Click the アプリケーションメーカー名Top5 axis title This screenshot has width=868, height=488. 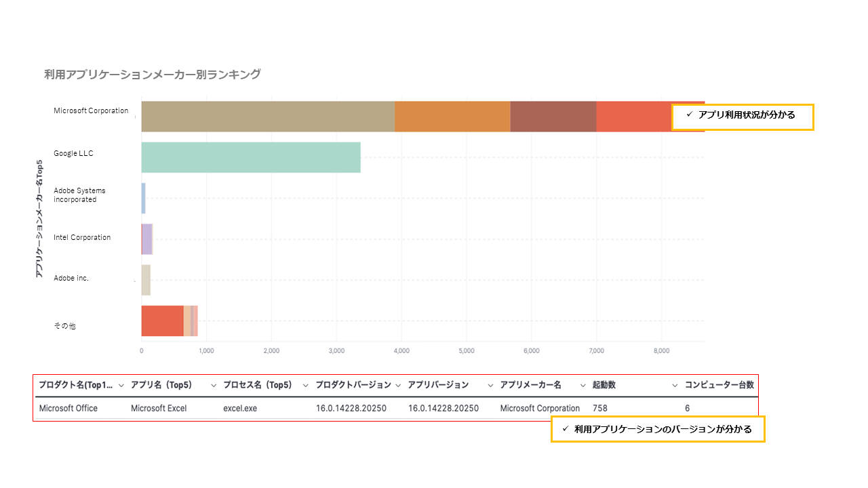point(39,218)
